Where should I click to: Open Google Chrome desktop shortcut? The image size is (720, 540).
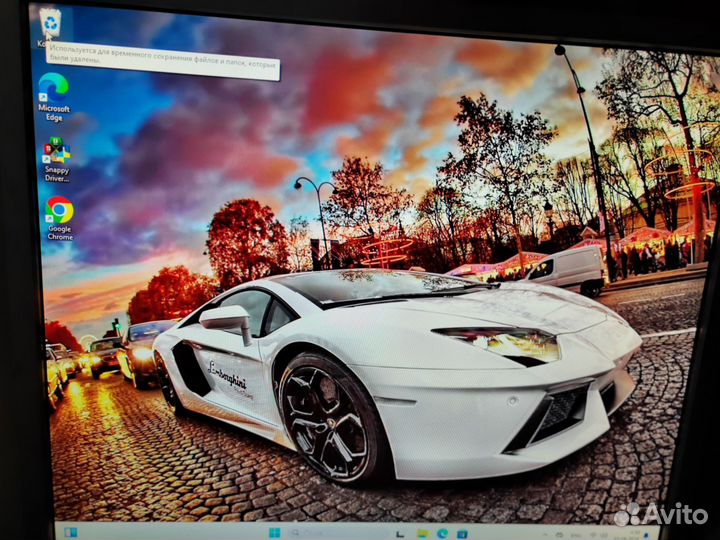coord(60,219)
